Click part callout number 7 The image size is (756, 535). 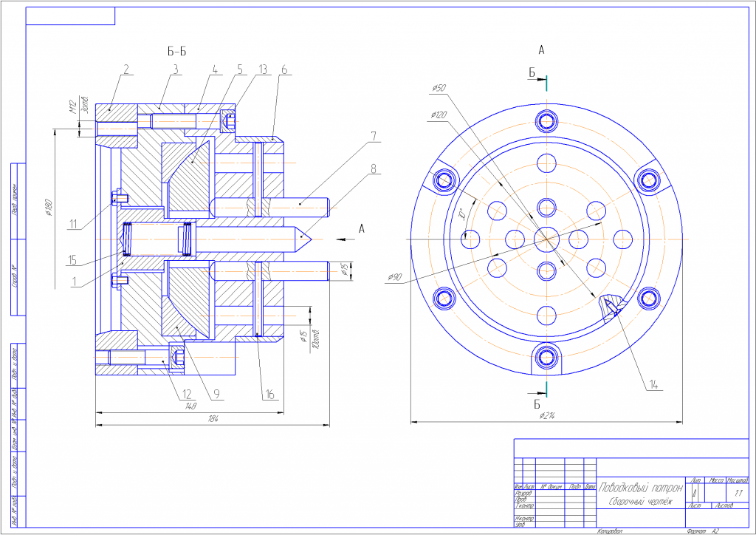coord(372,136)
